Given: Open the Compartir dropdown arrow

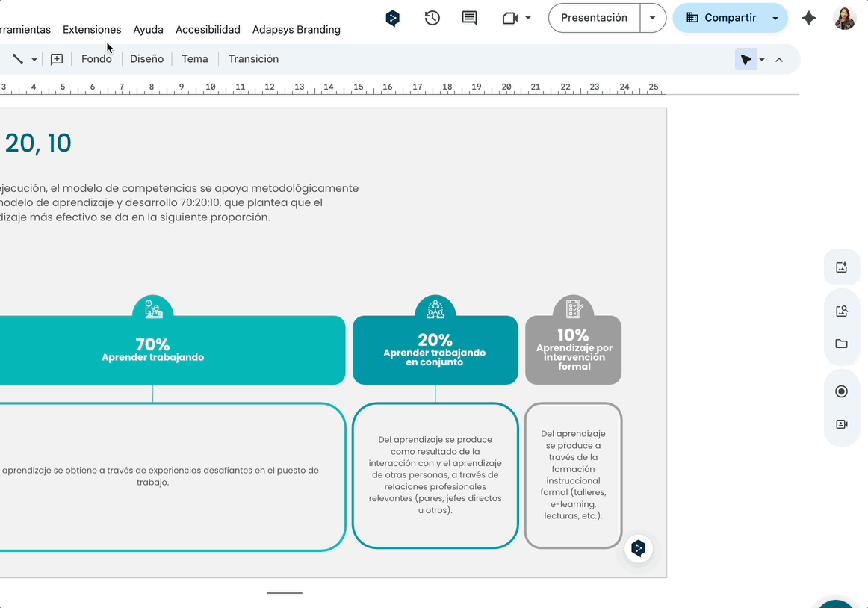Looking at the screenshot, I should pyautogui.click(x=775, y=18).
